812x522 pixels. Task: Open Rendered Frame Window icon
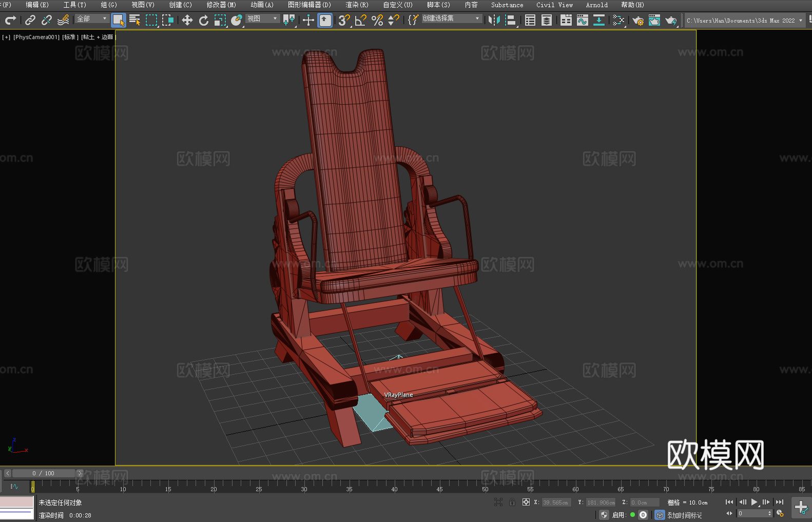654,21
